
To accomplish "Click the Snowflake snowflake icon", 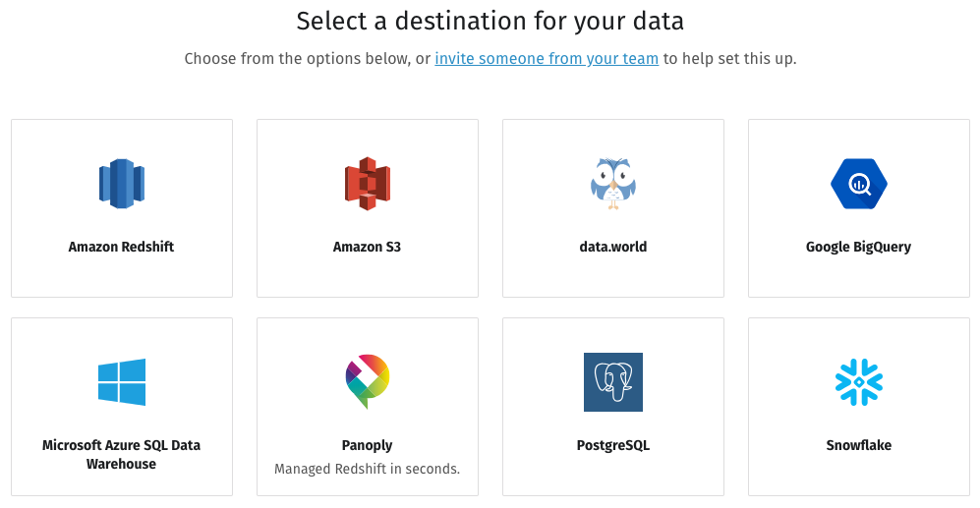I will coord(858,382).
